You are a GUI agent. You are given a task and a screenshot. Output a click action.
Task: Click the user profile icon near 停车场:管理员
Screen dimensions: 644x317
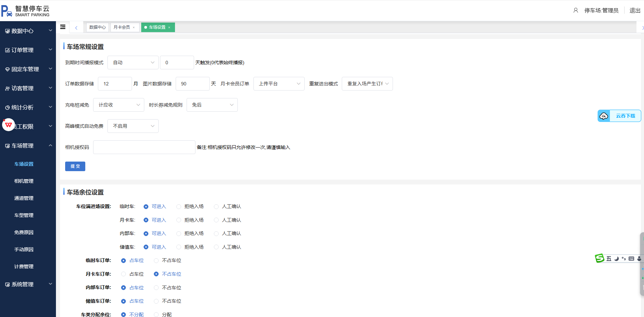575,10
